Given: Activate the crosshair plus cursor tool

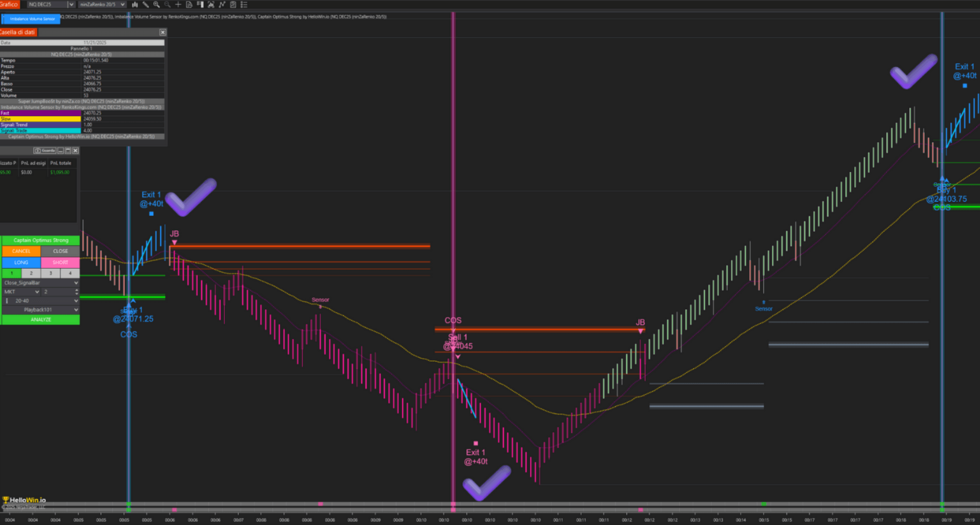Looking at the screenshot, I should 178,5.
